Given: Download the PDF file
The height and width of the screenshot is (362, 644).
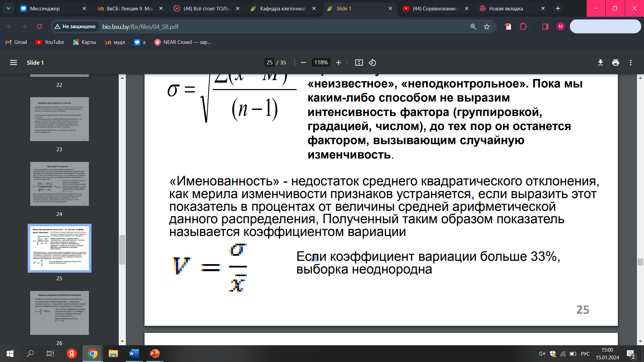Looking at the screenshot, I should 600,63.
